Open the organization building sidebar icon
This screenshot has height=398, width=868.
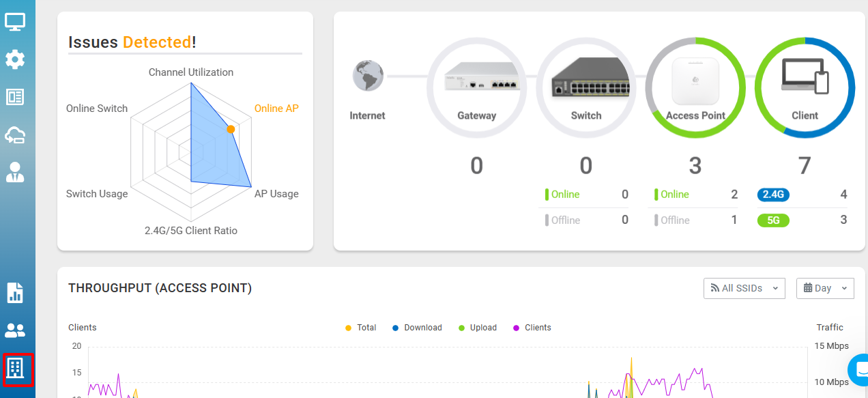tap(16, 369)
